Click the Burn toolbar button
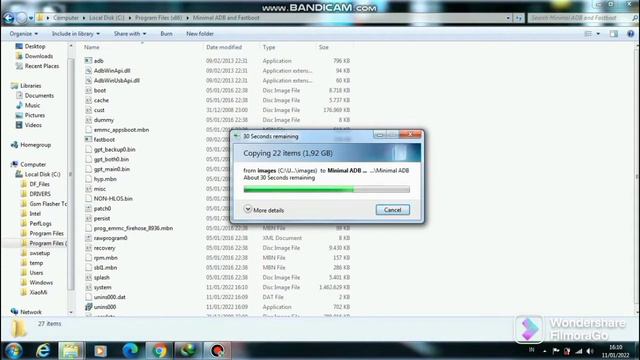 coord(166,34)
